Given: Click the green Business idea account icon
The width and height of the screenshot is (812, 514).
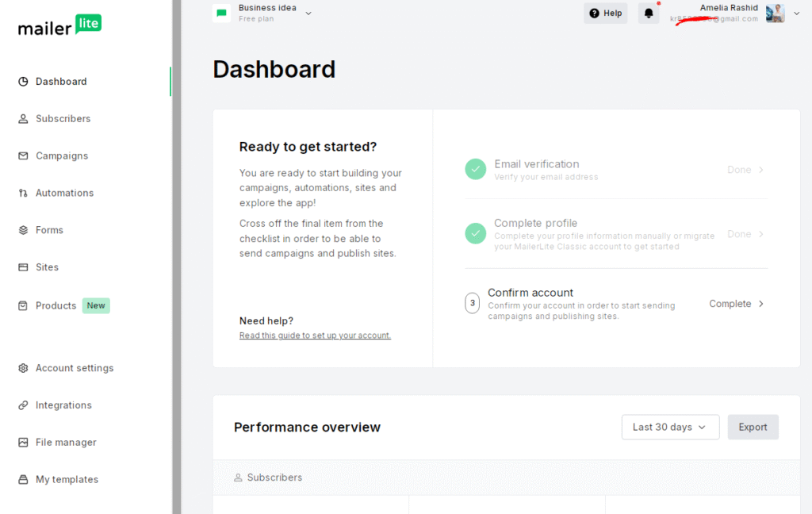Looking at the screenshot, I should pyautogui.click(x=221, y=13).
